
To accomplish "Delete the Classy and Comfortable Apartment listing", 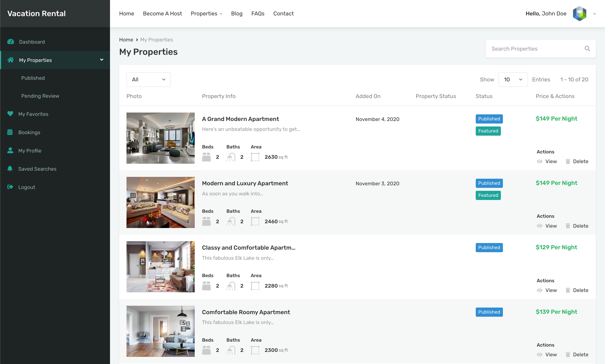I will click(x=577, y=290).
